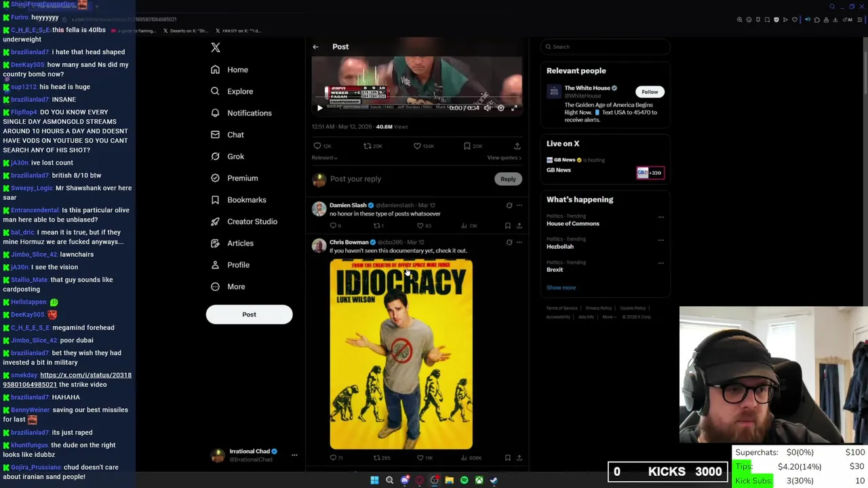868x488 pixels.
Task: Open House of Commons trend
Action: pyautogui.click(x=573, y=224)
